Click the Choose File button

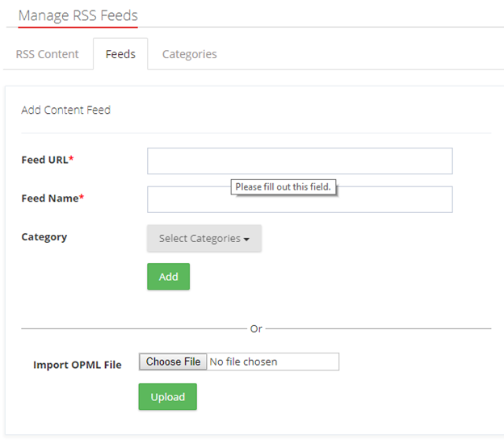tap(173, 362)
